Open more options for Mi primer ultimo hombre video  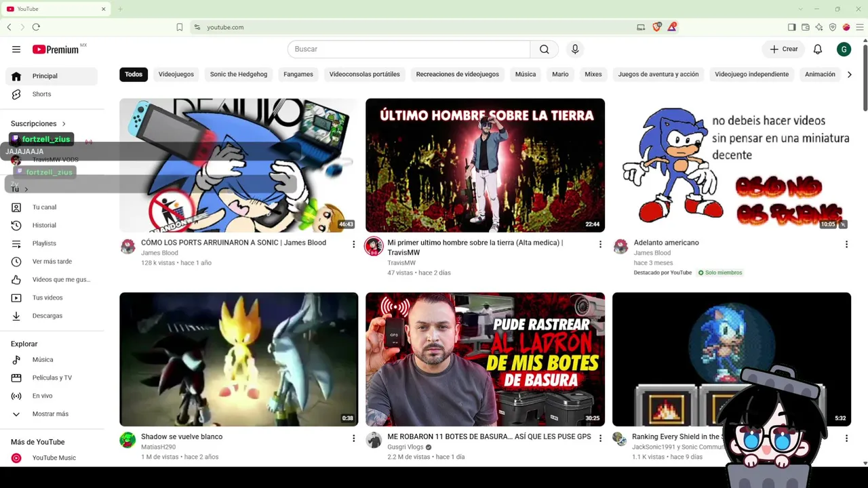(600, 244)
